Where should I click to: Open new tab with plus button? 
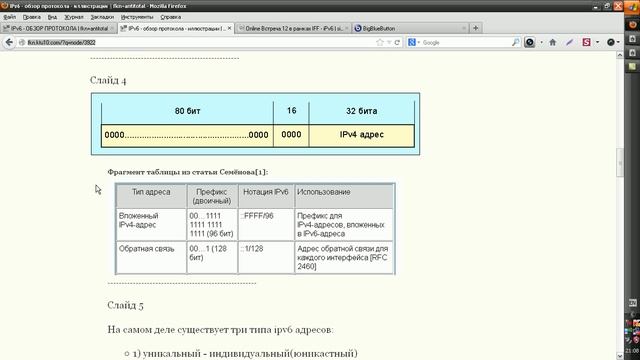pyautogui.click(x=476, y=28)
